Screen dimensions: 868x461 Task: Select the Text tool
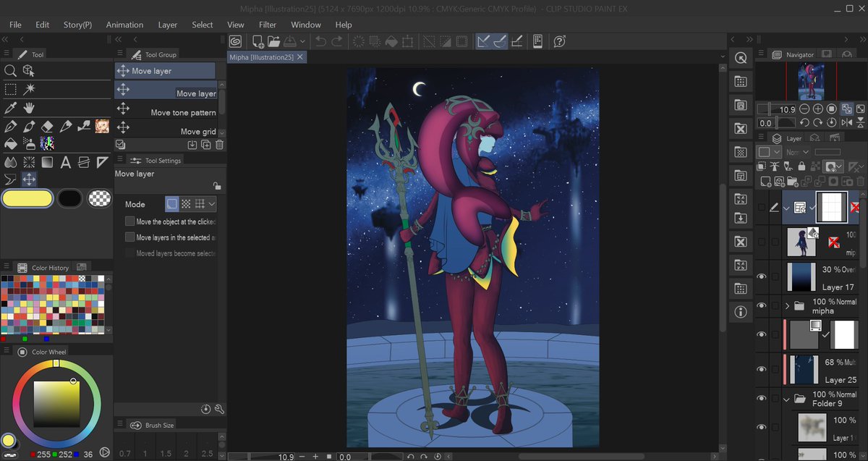click(66, 161)
